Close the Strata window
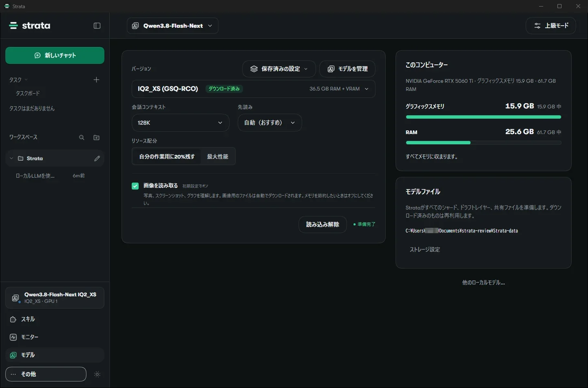This screenshot has width=588, height=388. pyautogui.click(x=578, y=6)
